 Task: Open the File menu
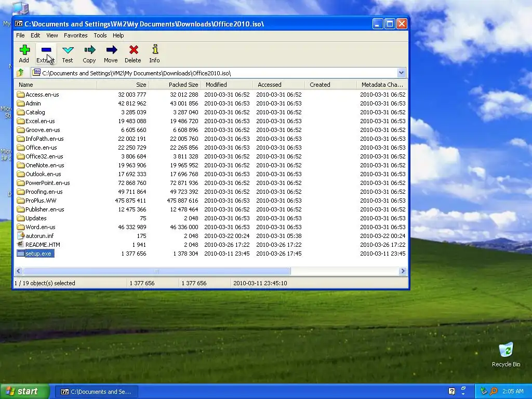[20, 35]
